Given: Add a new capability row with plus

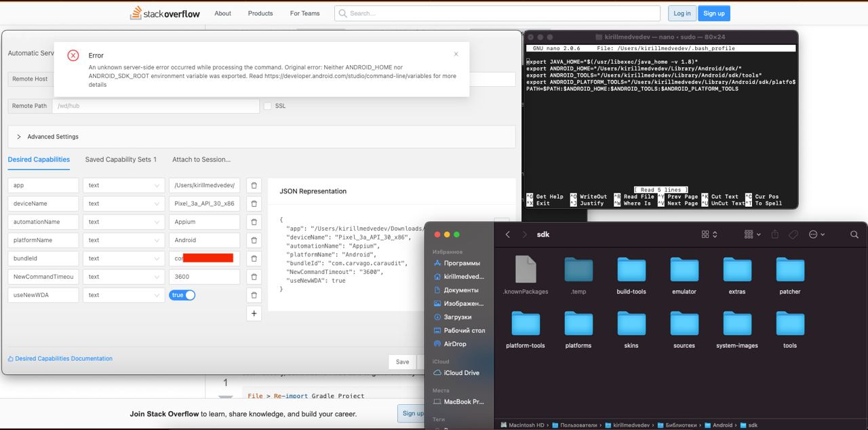Looking at the screenshot, I should pyautogui.click(x=254, y=313).
